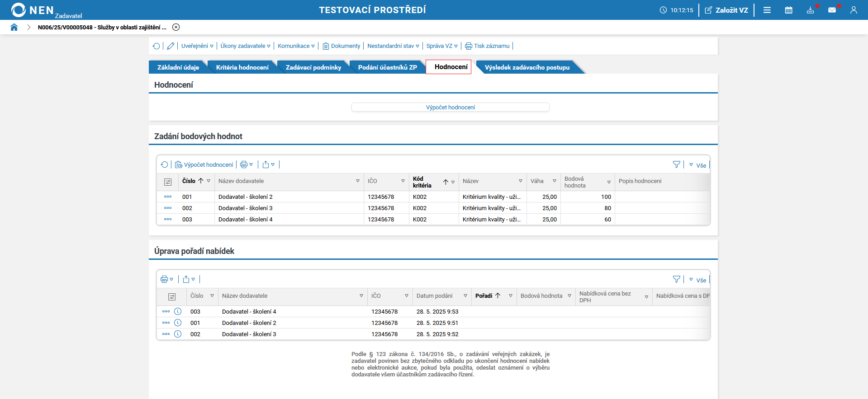Toggle column settings in Zadání bodových hodnot table
Image resolution: width=868 pixels, height=399 pixels.
coord(168,182)
